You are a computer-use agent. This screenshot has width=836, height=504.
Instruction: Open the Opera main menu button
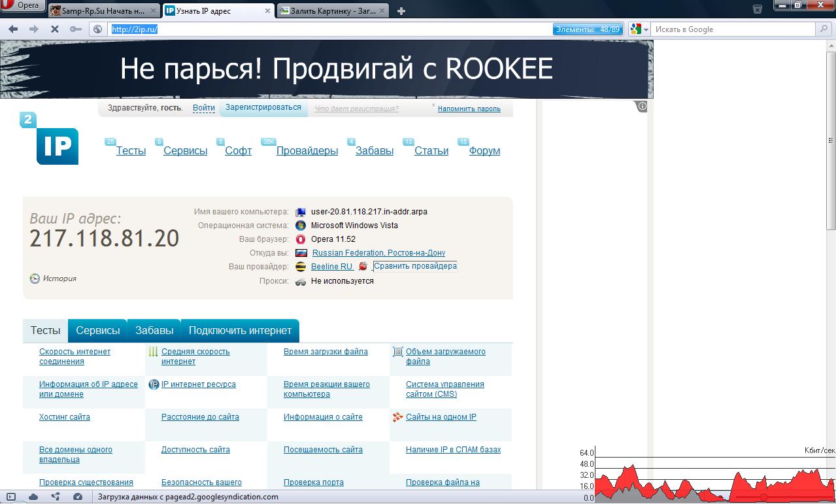click(x=23, y=6)
